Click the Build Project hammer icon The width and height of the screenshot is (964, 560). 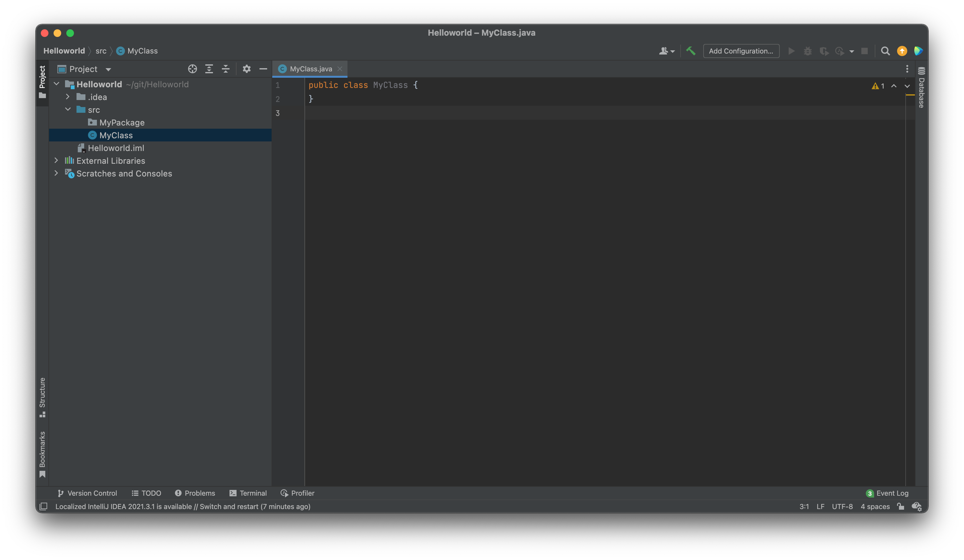point(690,51)
